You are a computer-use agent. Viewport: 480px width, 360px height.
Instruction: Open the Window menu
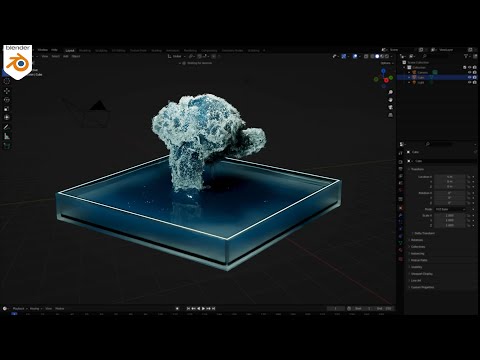coord(43,50)
